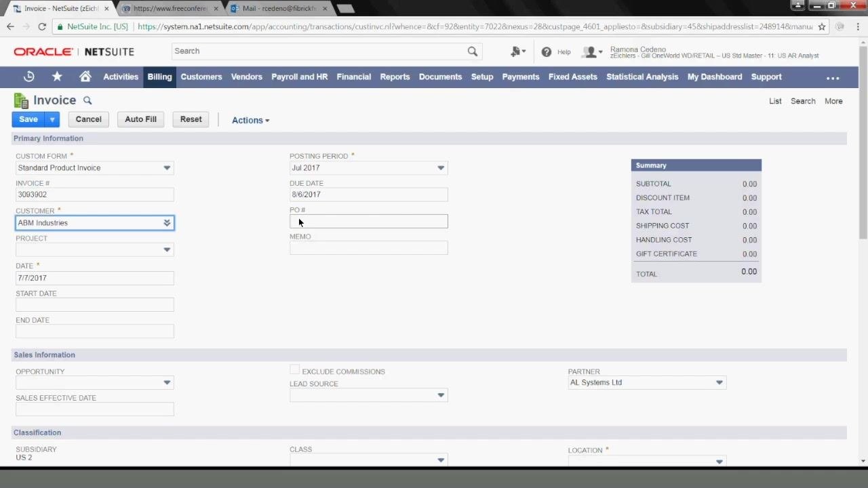Click the invoice search magnifier beside title
This screenshot has width=868, height=488.
tap(87, 100)
